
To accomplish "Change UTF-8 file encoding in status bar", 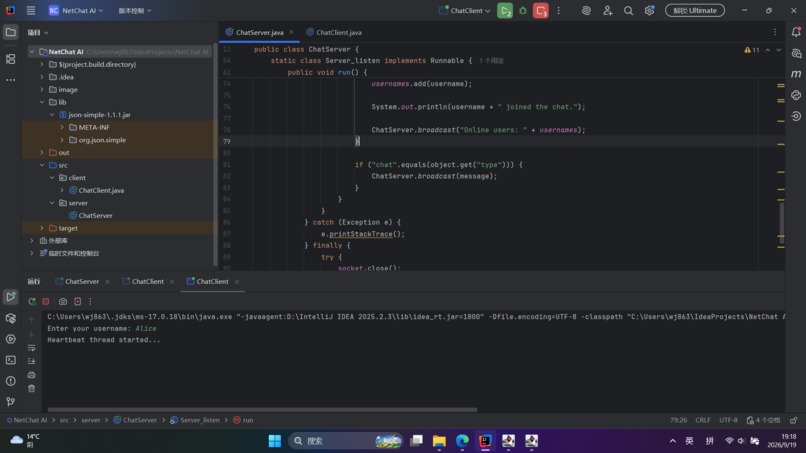I will tap(728, 420).
